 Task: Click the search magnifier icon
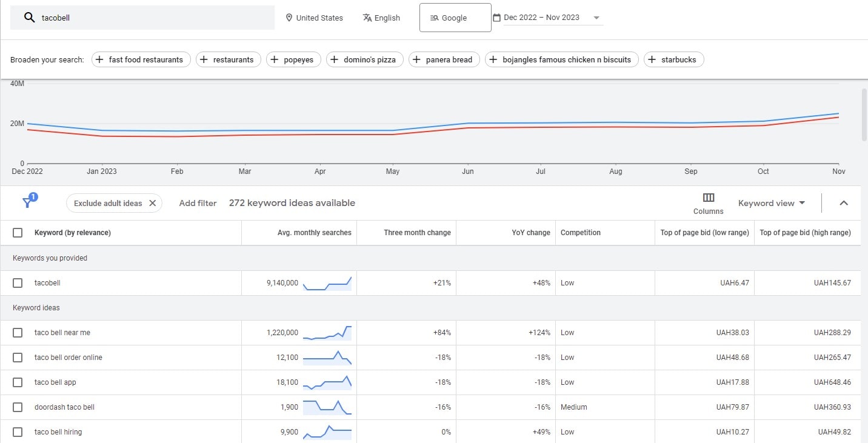[29, 18]
